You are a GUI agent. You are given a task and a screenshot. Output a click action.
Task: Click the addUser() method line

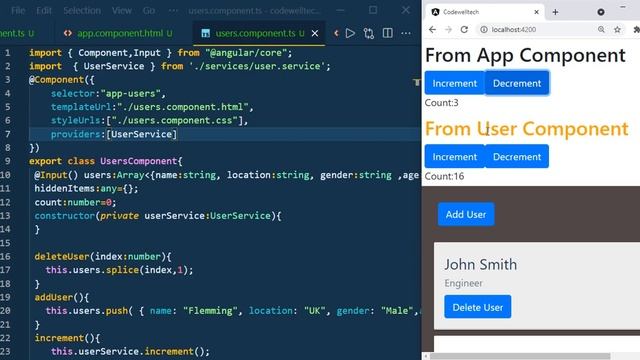(62, 297)
